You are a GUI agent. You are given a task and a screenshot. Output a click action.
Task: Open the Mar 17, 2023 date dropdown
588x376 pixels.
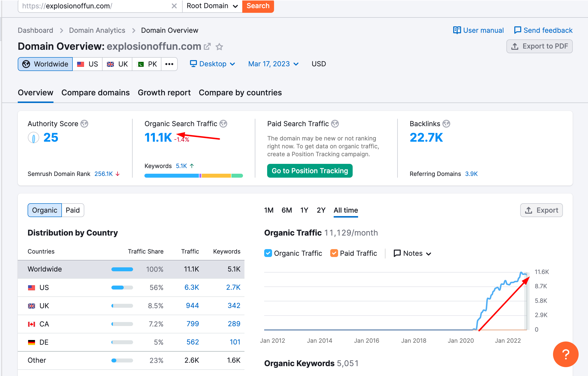pos(273,64)
